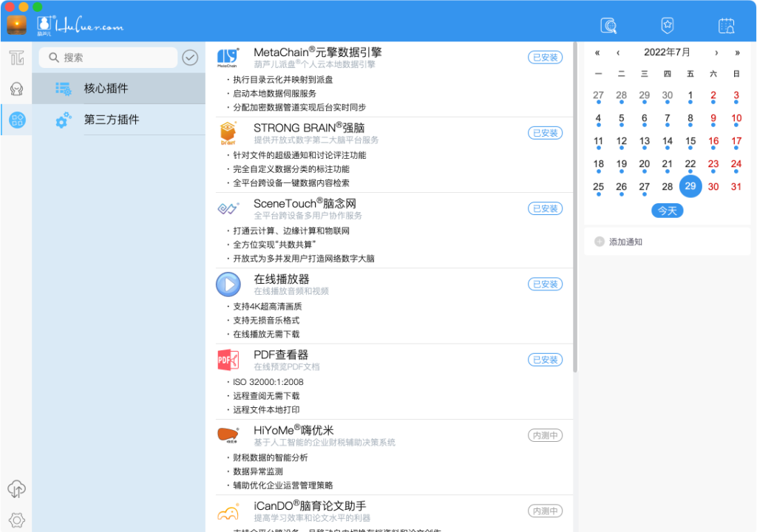Open the user avatar thumbnail
The height and width of the screenshot is (532, 757).
[x=16, y=25]
